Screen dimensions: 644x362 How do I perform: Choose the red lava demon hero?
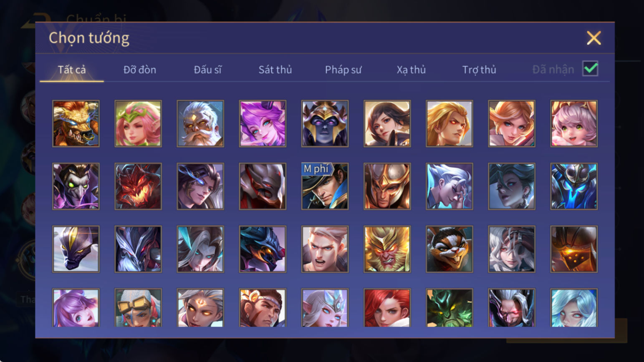138,186
